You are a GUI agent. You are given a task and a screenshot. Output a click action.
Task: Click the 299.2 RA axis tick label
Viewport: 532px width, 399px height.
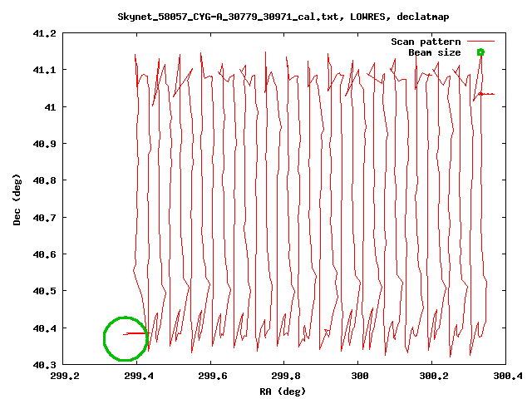point(65,376)
